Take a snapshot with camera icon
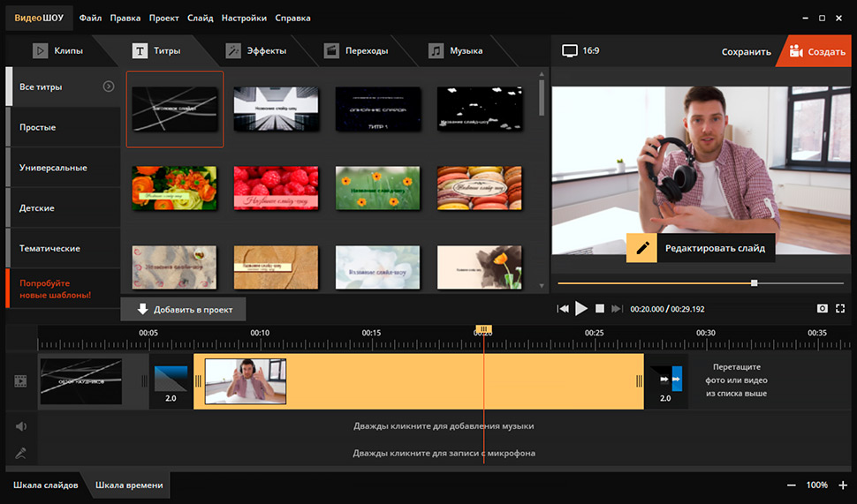This screenshot has height=504, width=857. click(x=822, y=309)
